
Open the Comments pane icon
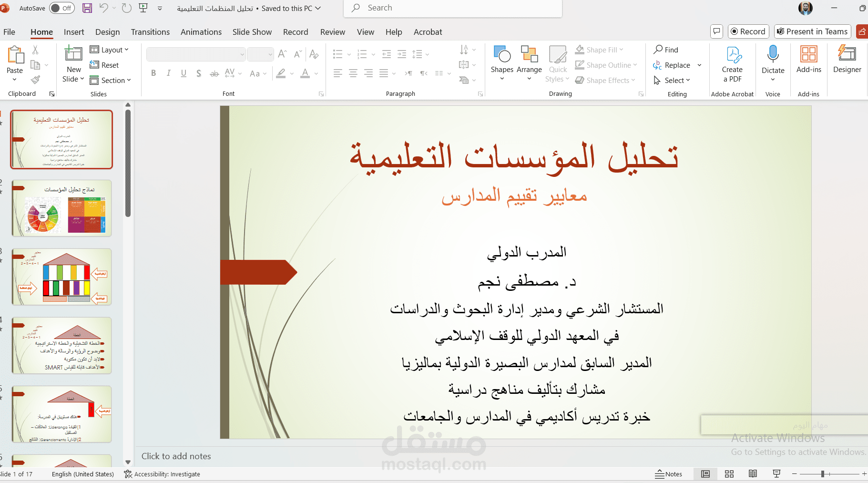pyautogui.click(x=716, y=31)
